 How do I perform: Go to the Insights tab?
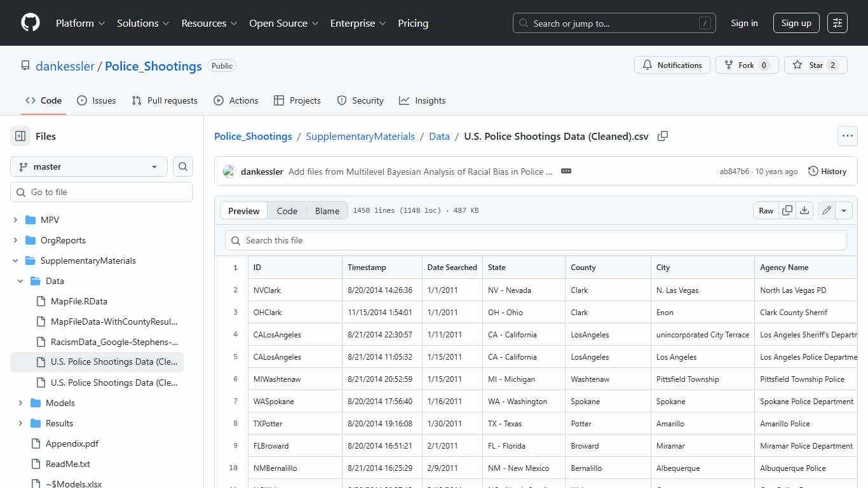422,100
